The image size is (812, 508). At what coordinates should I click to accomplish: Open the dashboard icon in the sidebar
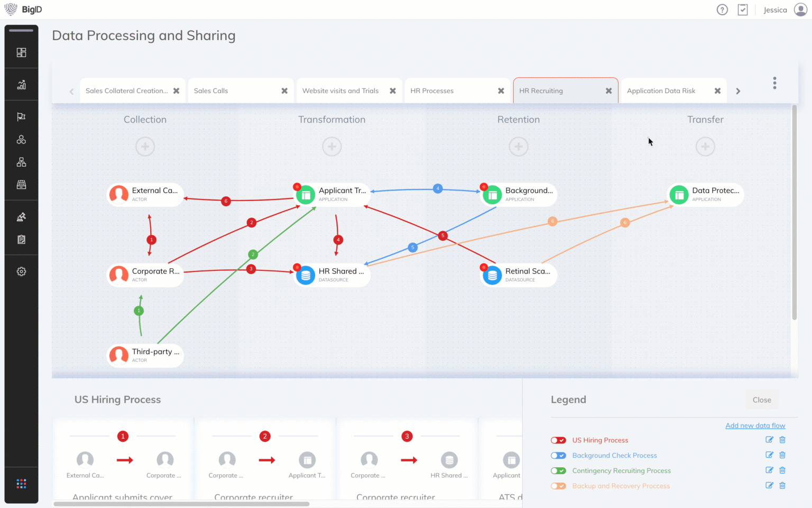click(21, 52)
